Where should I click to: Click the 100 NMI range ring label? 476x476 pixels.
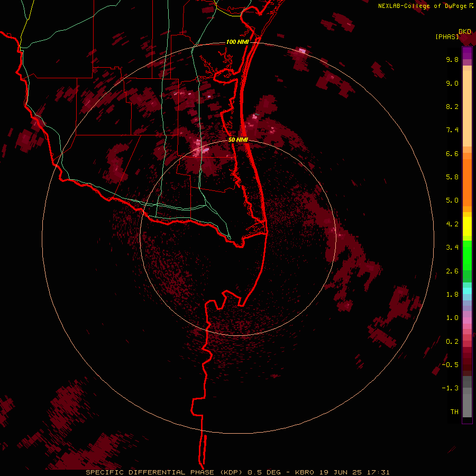[x=237, y=42]
